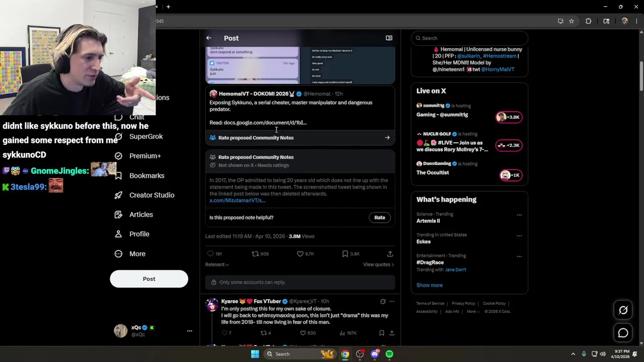Screen dimensions: 644x362
Task: Reply to Kyaree's post with 7 replies
Action: [x=226, y=333]
